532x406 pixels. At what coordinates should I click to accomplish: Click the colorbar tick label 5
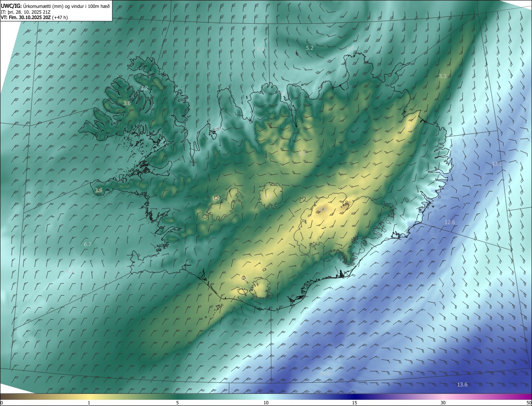tap(177, 403)
